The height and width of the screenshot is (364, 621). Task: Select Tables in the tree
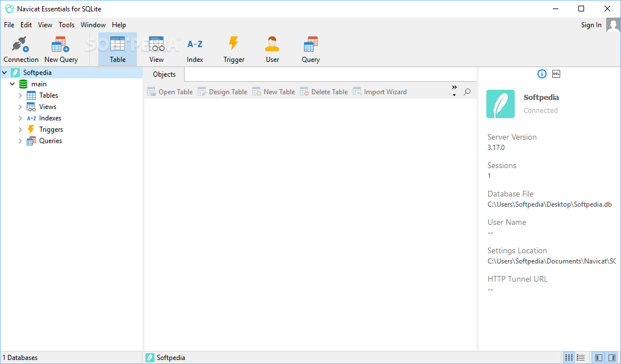(48, 95)
